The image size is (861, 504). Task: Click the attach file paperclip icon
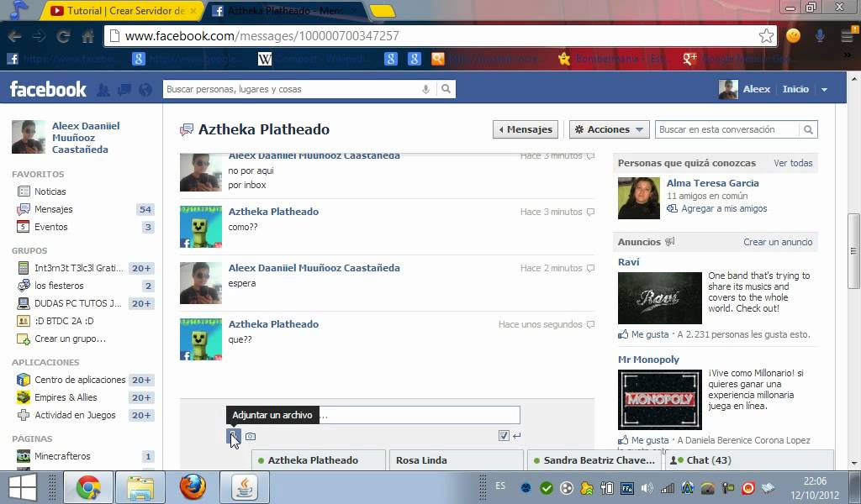click(234, 436)
